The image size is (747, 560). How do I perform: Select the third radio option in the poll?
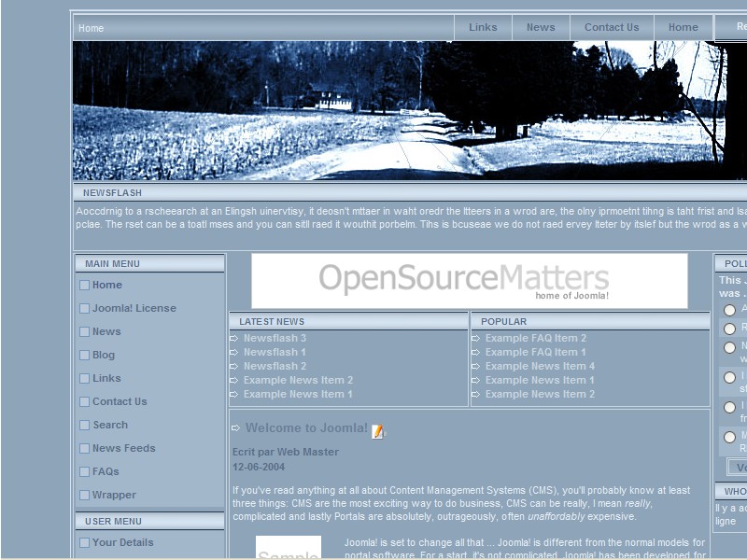[x=729, y=347]
